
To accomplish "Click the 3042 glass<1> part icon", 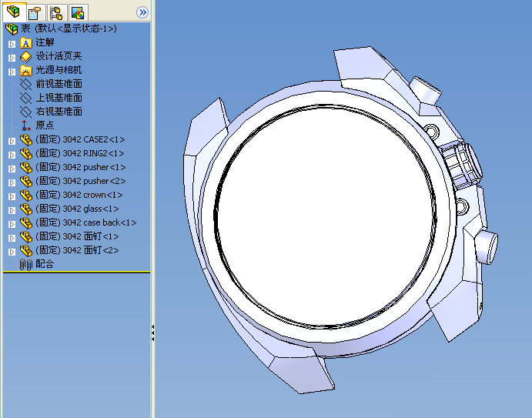I will pos(26,209).
